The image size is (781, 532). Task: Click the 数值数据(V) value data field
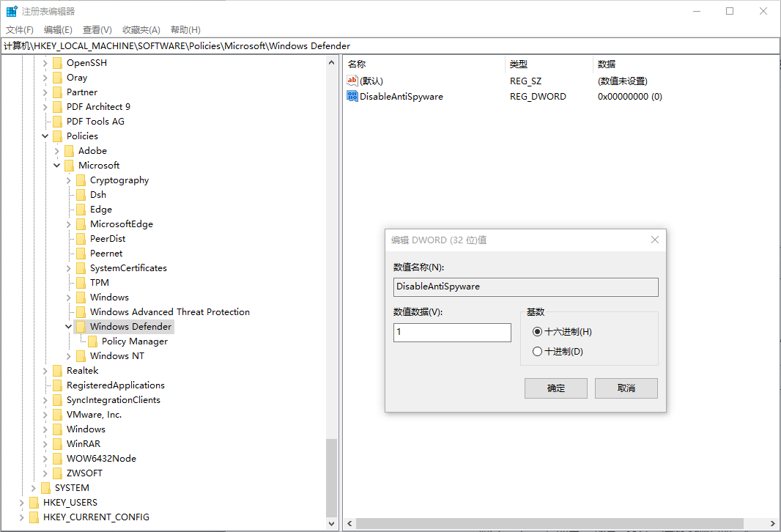click(x=451, y=332)
